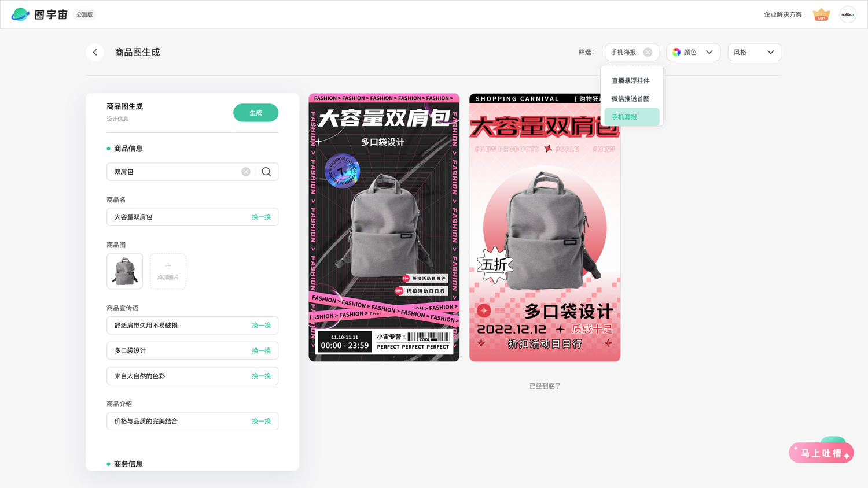The height and width of the screenshot is (488, 868).
Task: Click 换一换 for 价格与品质的完美结合
Action: pos(261,421)
